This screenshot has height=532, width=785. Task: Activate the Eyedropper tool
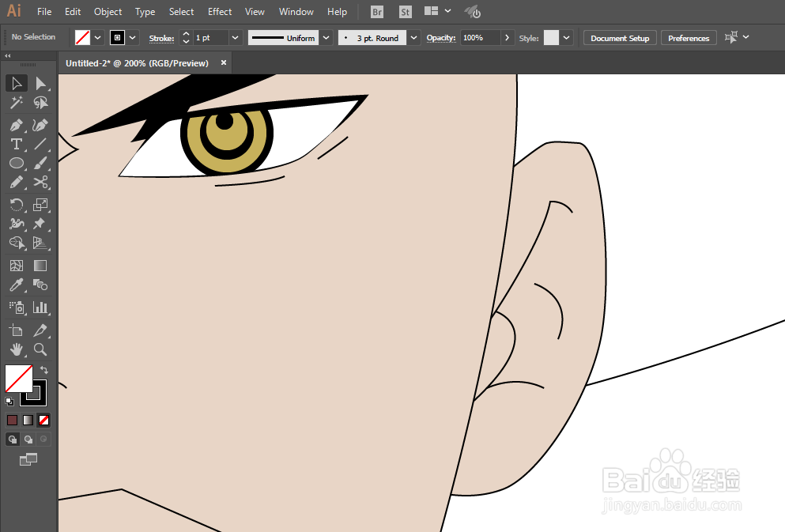point(16,285)
